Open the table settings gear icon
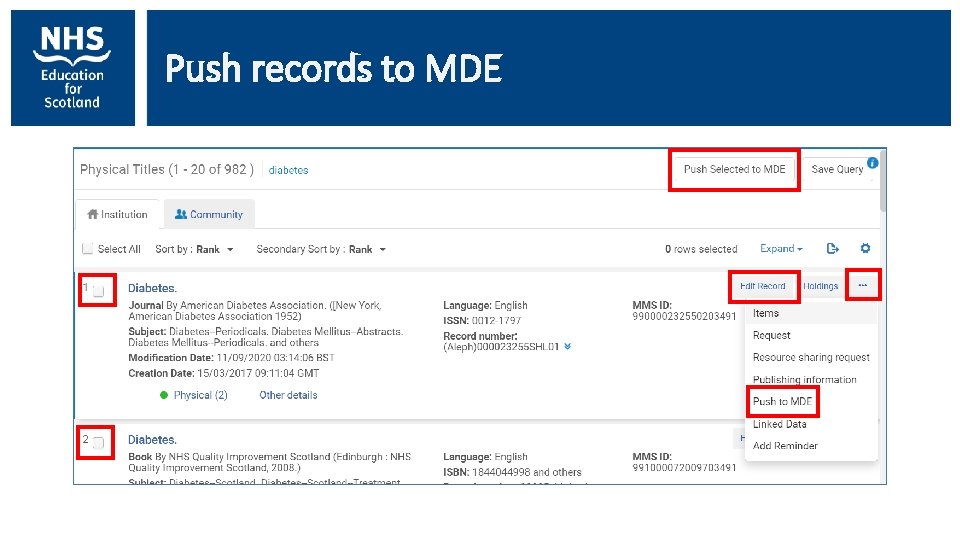The image size is (960, 540). click(x=865, y=249)
